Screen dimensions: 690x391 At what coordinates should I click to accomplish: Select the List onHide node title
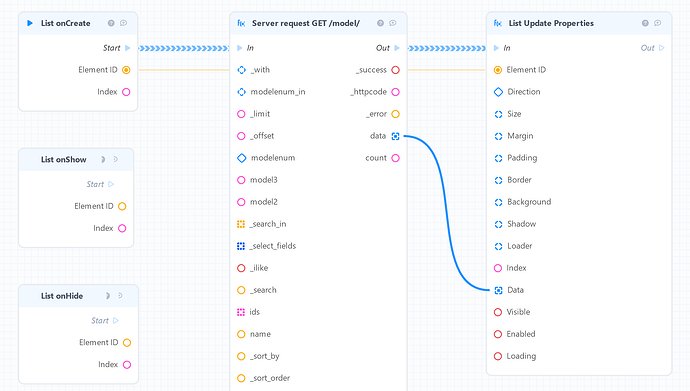tap(62, 296)
